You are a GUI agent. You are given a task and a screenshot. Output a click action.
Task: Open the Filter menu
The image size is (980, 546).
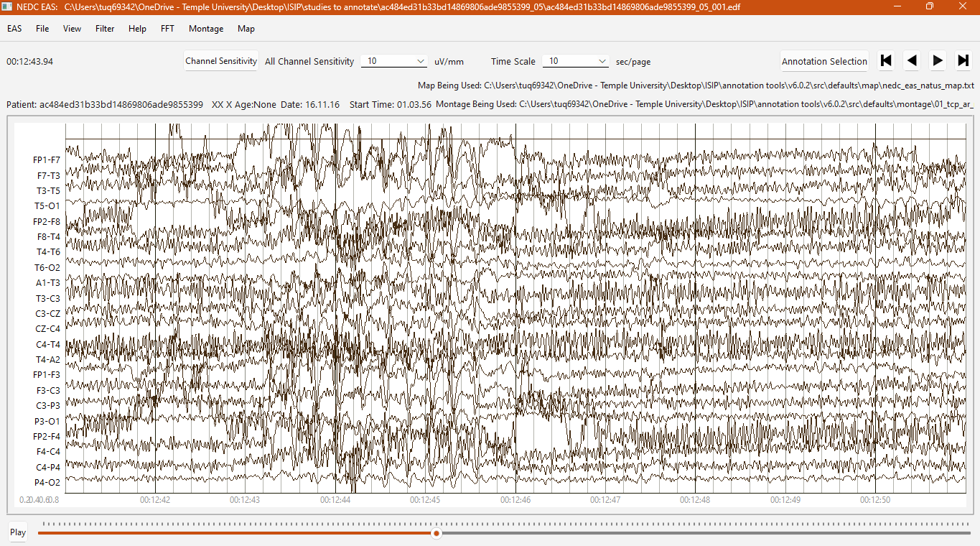click(x=105, y=29)
